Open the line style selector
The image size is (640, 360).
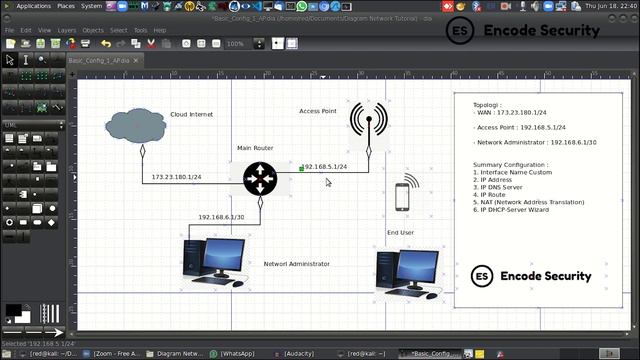click(33, 332)
